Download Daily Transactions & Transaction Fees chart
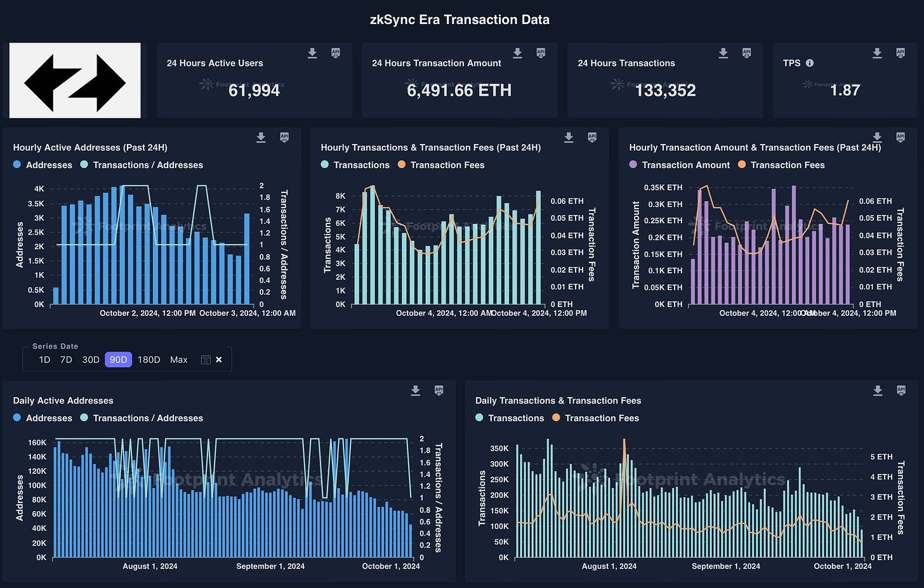The image size is (924, 588). coord(878,391)
